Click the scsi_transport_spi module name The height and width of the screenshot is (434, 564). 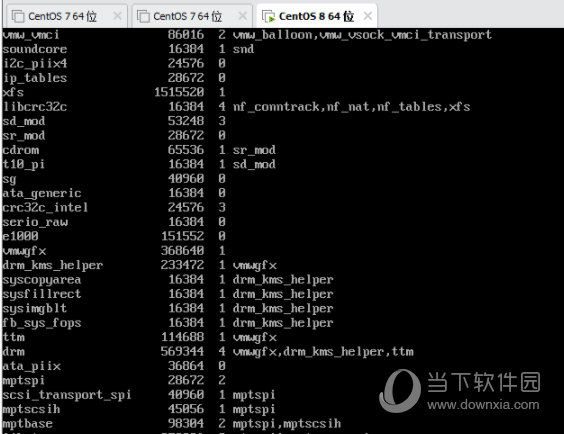[x=67, y=395]
